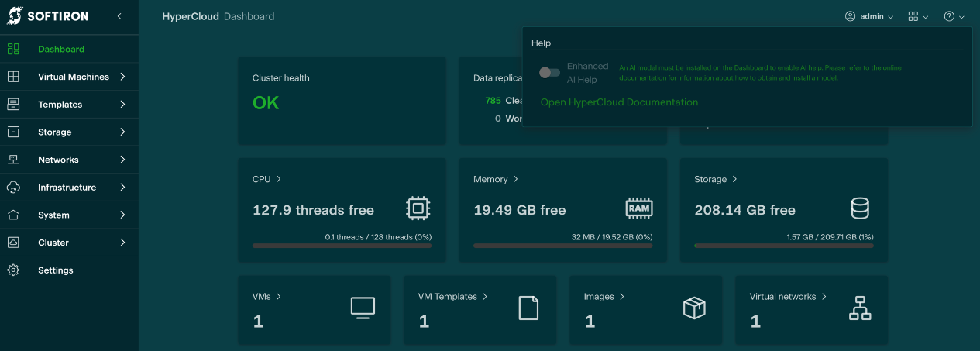Open the Networks menu item
Screen dimensions: 980x351
coord(59,160)
